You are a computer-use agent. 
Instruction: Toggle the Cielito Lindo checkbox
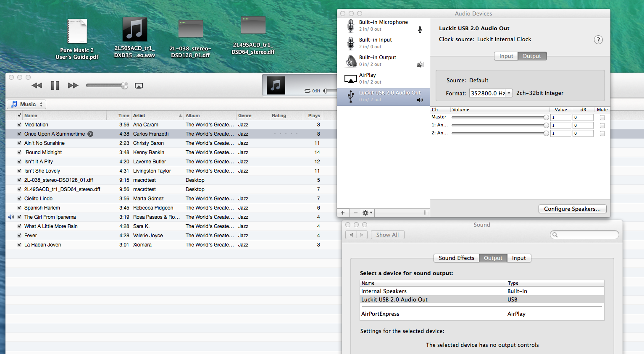(x=19, y=199)
